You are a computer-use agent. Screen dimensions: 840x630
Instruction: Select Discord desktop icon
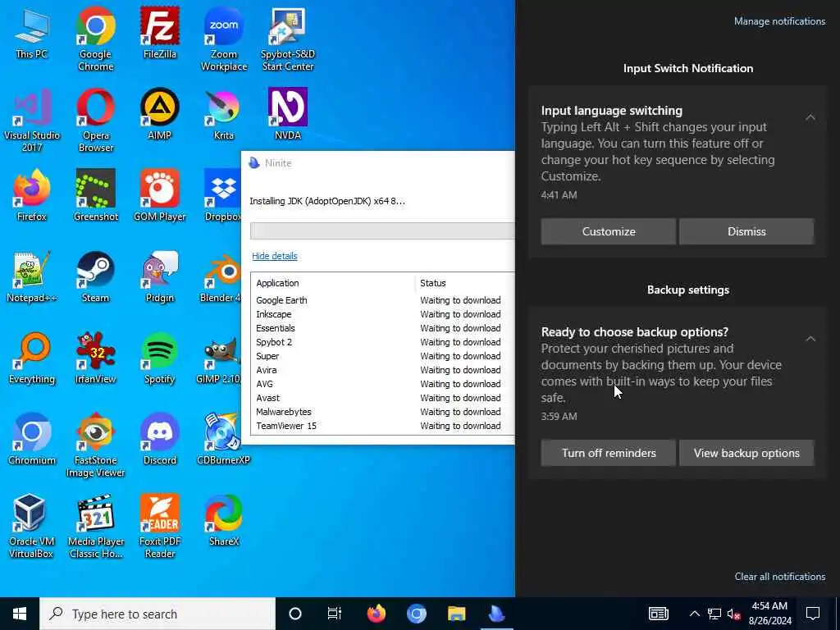160,440
